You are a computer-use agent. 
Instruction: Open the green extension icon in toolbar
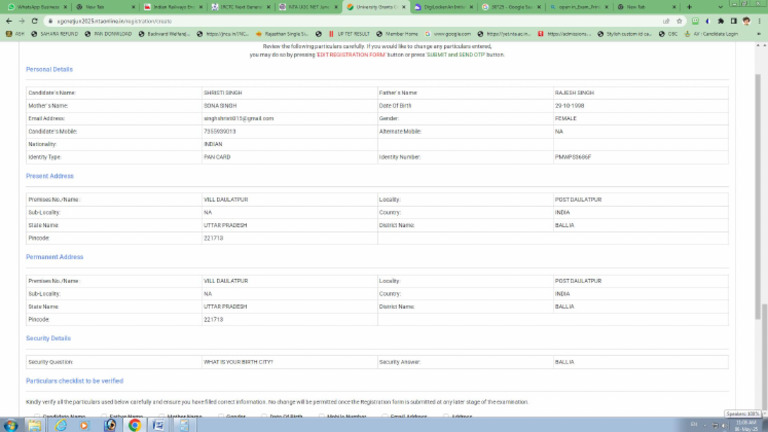click(695, 21)
